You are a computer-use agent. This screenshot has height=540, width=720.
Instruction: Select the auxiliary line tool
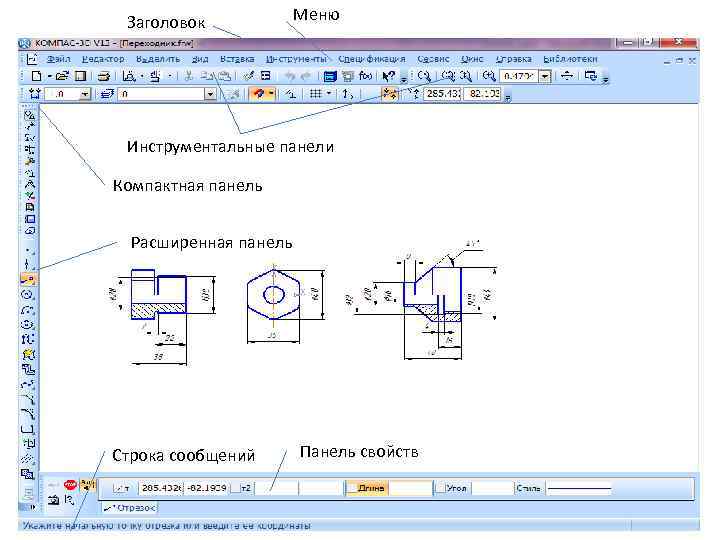tap(28, 264)
